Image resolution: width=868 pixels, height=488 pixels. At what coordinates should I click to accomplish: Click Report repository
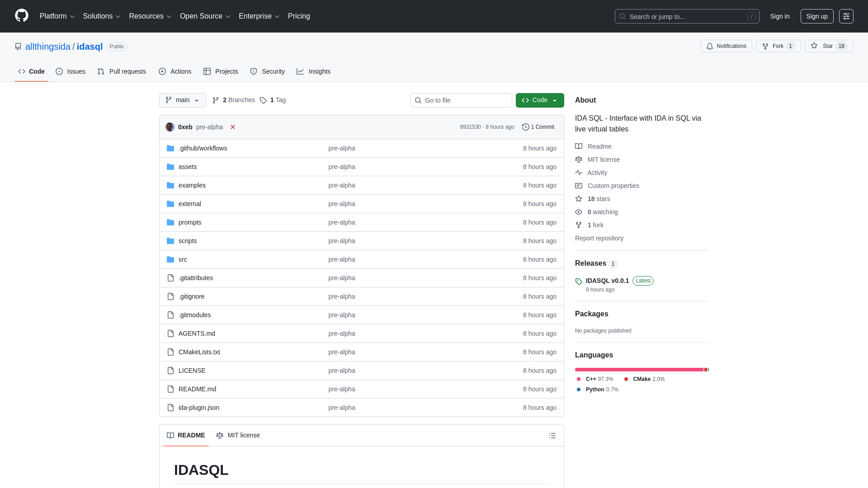599,238
